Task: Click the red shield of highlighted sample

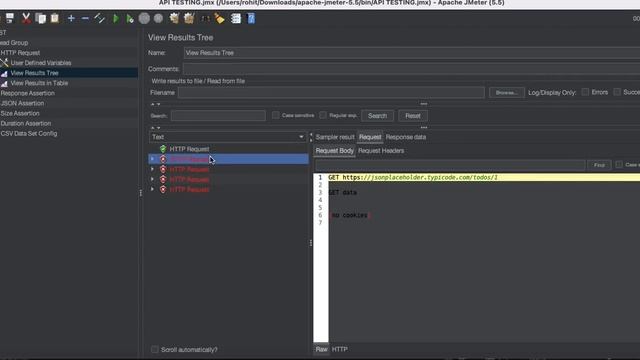Action: point(163,159)
